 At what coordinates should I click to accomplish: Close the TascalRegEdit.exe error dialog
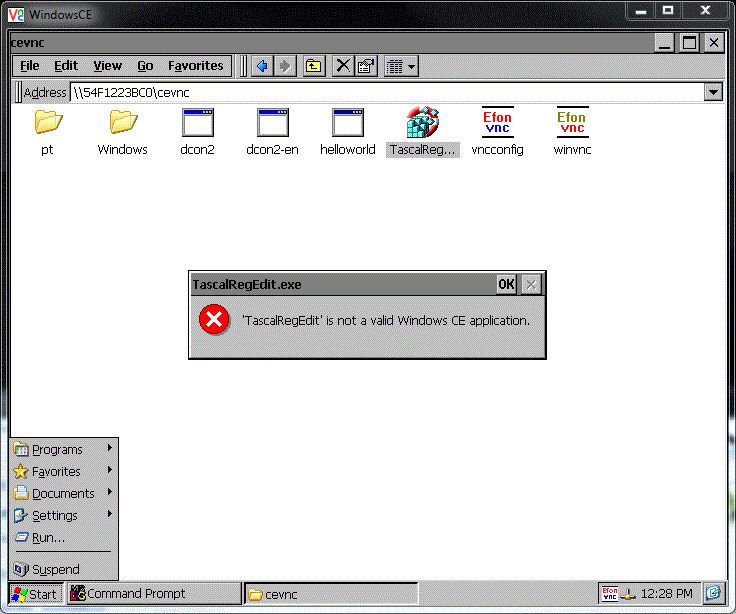[x=531, y=284]
